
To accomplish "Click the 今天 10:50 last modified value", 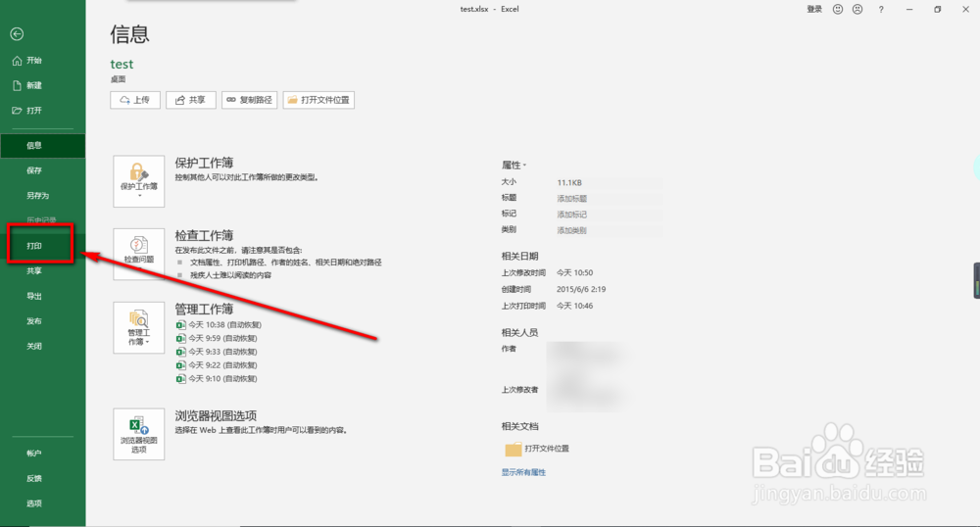I will 575,273.
